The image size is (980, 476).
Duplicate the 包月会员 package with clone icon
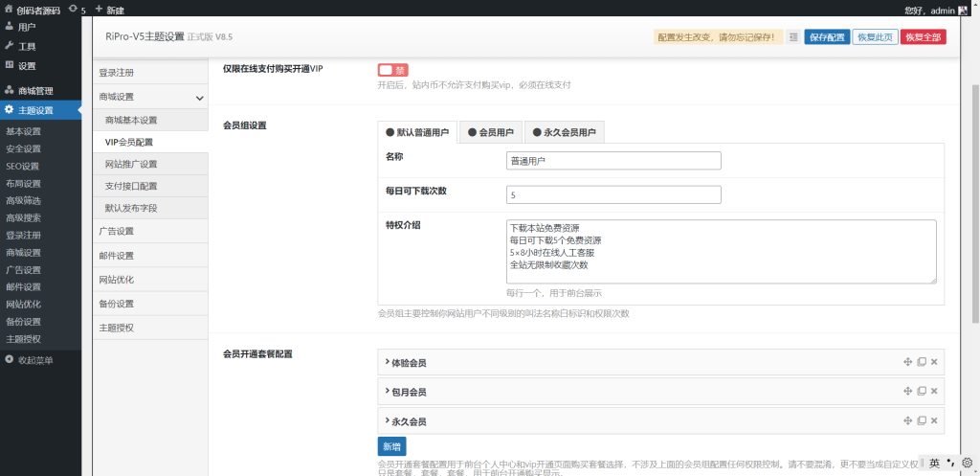[921, 391]
